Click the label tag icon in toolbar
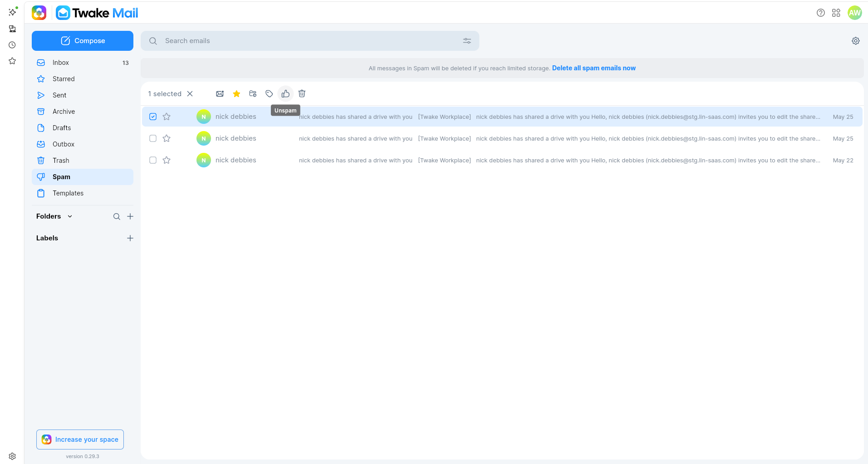 pyautogui.click(x=269, y=94)
